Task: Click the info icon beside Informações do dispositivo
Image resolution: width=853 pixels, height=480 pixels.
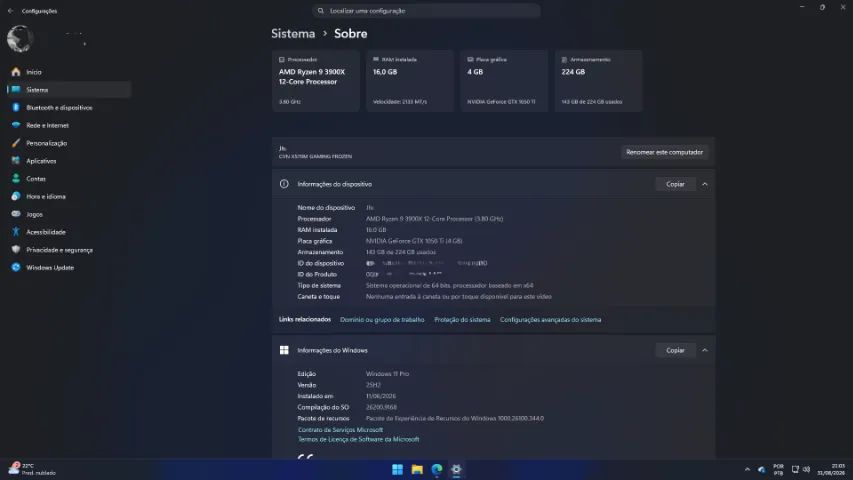Action: (284, 184)
